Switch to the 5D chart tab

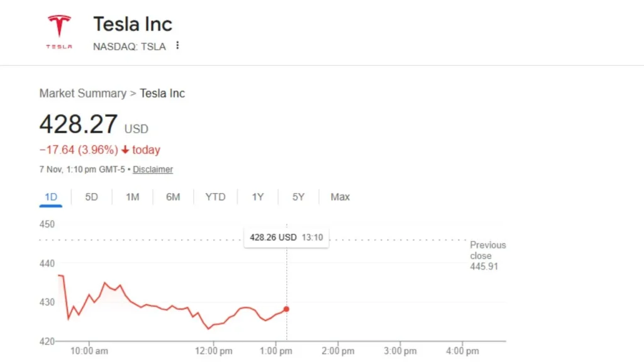click(x=91, y=197)
